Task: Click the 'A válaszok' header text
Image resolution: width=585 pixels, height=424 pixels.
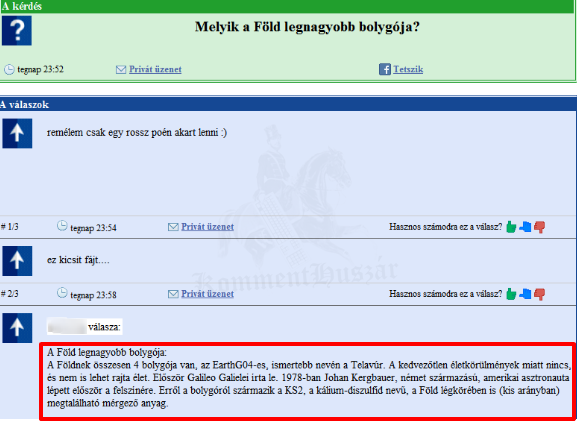Action: (x=25, y=105)
